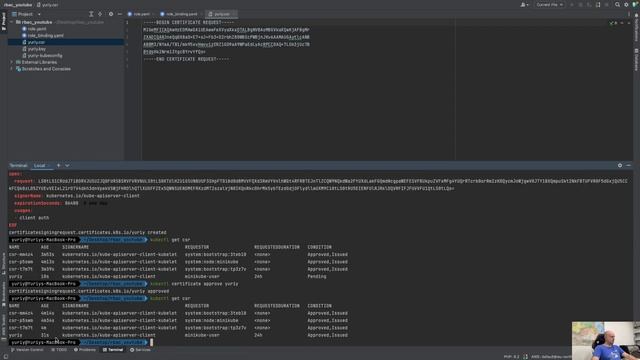Screen dimensions: 640x360
Task: Click the tool window quick access icon in status bar
Action: coord(6,357)
